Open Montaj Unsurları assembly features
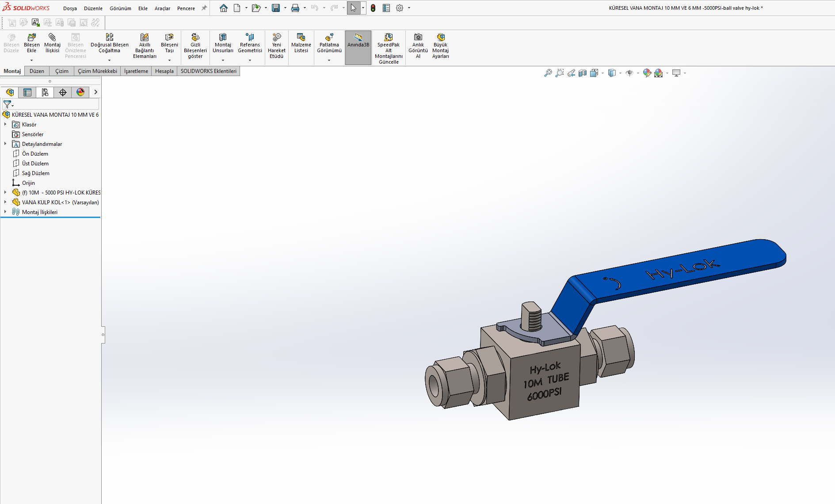Viewport: 835px width, 504px height. tap(223, 43)
